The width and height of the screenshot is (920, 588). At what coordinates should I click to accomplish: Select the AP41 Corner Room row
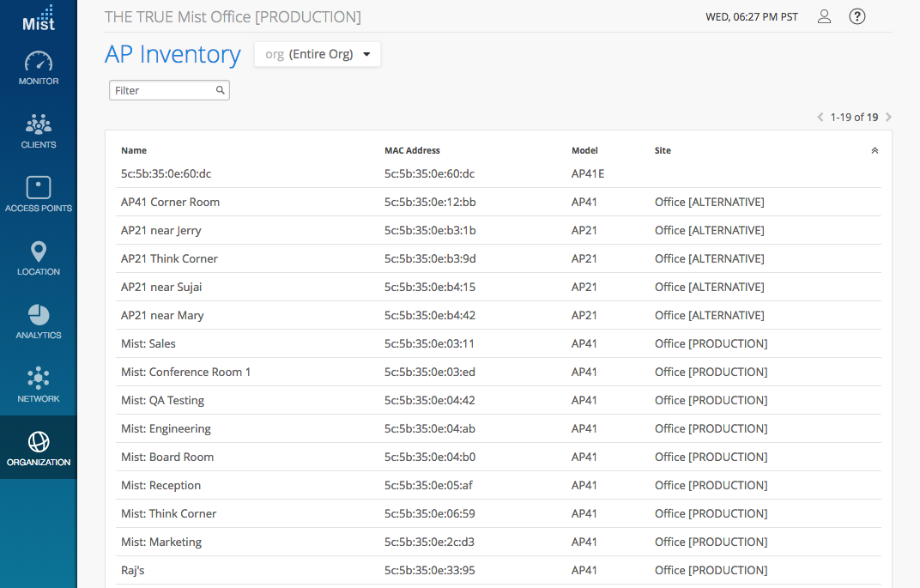pos(170,202)
